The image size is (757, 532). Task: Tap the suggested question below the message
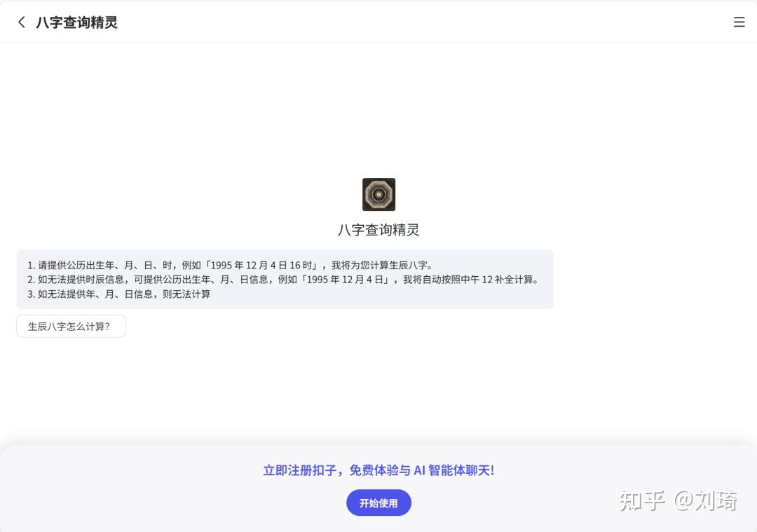tap(71, 325)
